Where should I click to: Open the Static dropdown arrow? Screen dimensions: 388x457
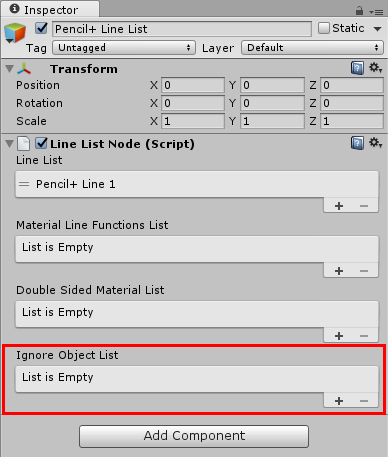tap(377, 29)
